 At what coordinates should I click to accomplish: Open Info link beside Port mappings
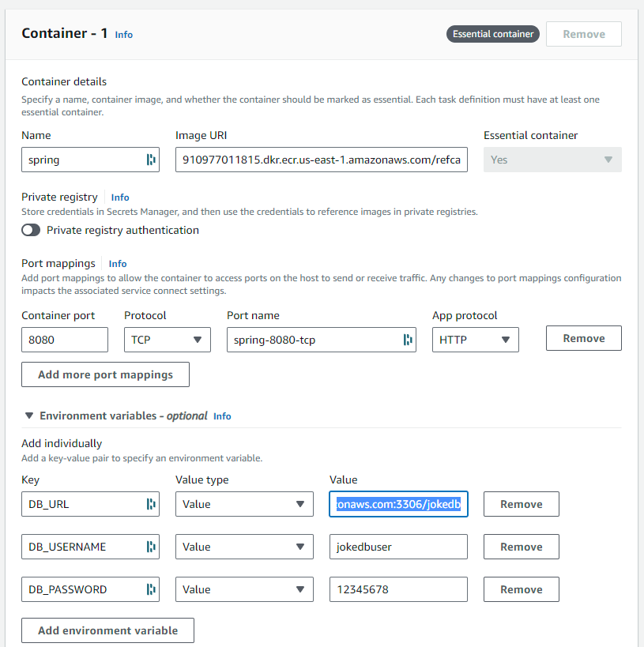(x=118, y=264)
